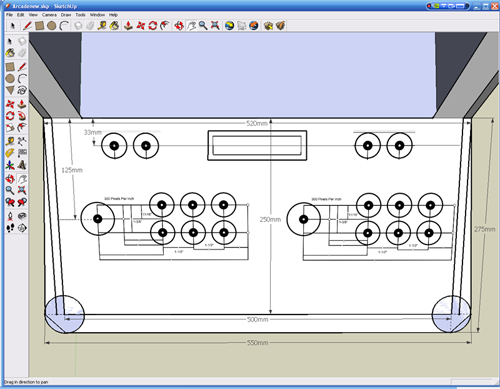Choose the Freehand drawing tool

pos(22,90)
